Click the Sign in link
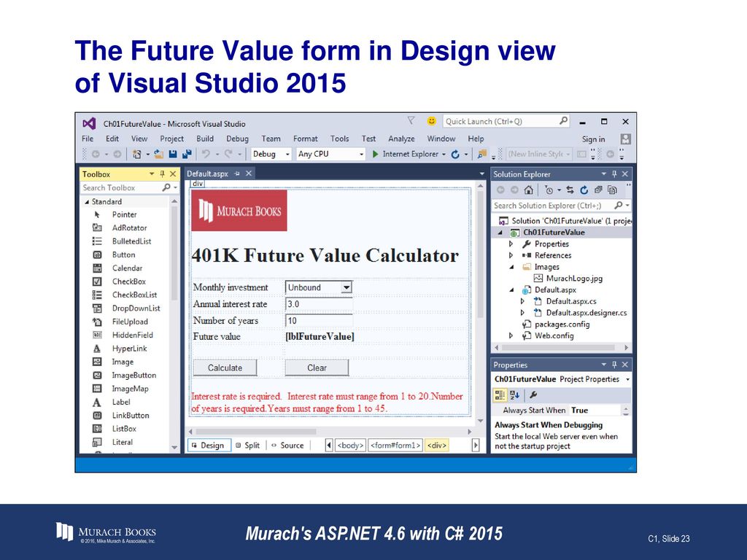The height and width of the screenshot is (560, 747). tap(593, 139)
